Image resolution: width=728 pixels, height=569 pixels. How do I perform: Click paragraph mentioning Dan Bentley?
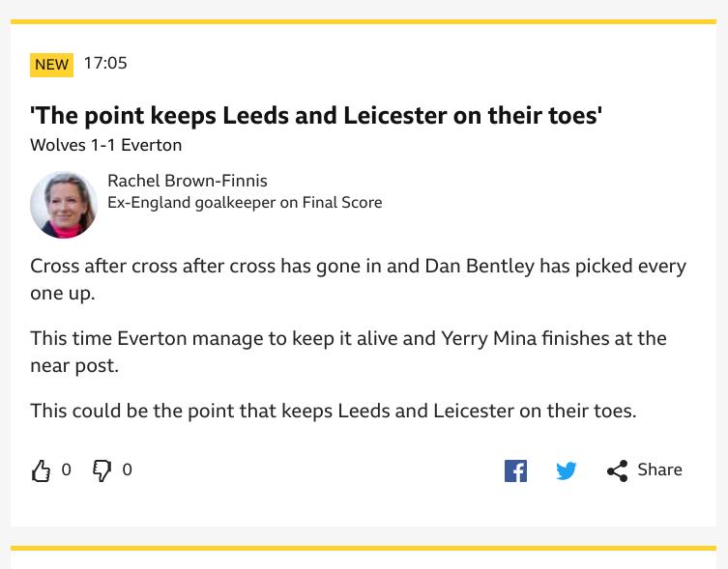click(358, 279)
